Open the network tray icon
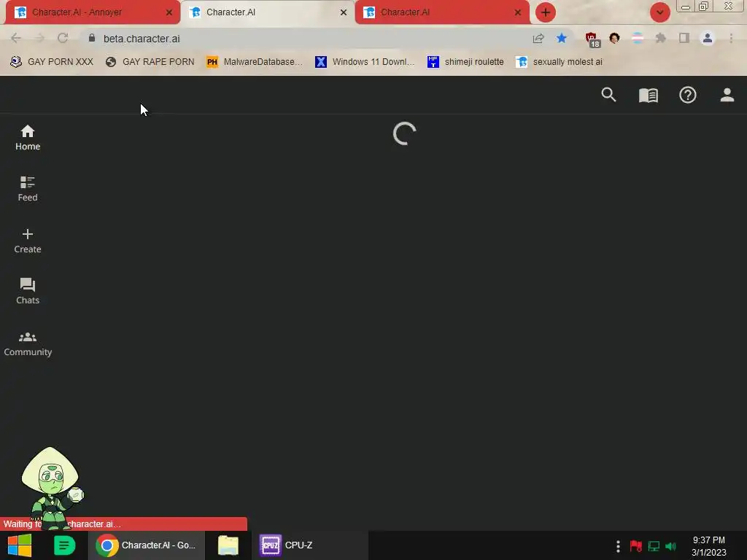Image resolution: width=747 pixels, height=560 pixels. 654,546
